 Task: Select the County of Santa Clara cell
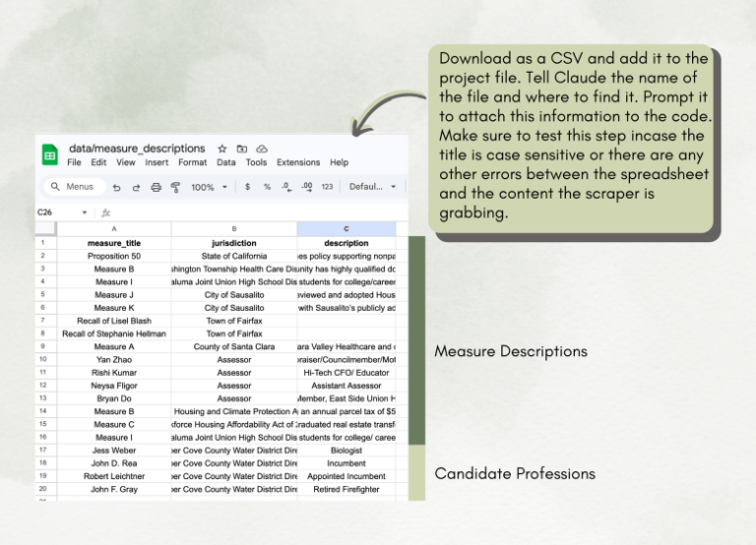[x=234, y=346]
